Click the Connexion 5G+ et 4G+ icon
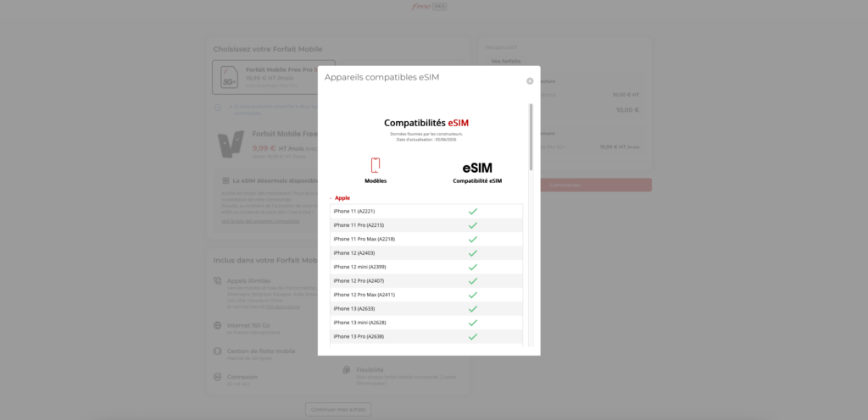Screen dimensions: 868x420 coord(218,377)
